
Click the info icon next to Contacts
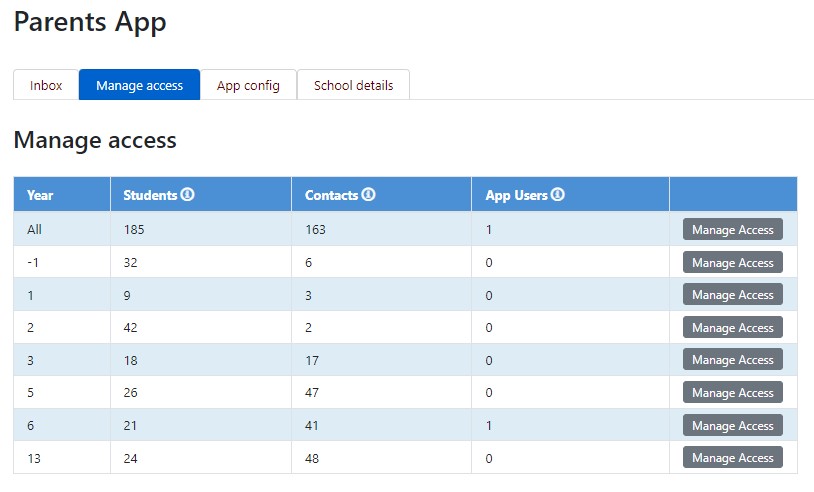(x=368, y=195)
